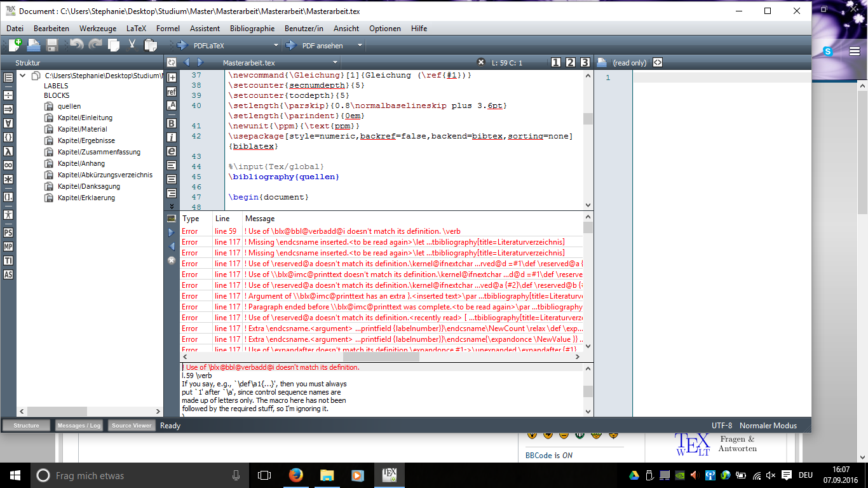Jump to the previous LaTeX error
This screenshot has height=488, width=868.
coord(171,247)
